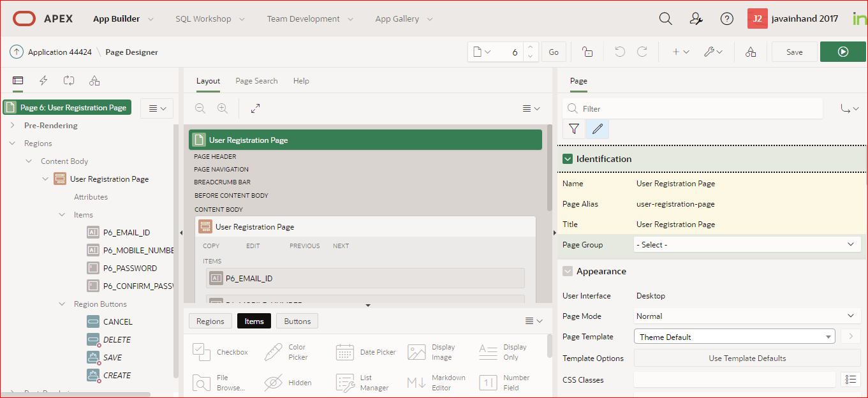Switch to the Buttons gallery tab
Image resolution: width=868 pixels, height=398 pixels.
(297, 321)
